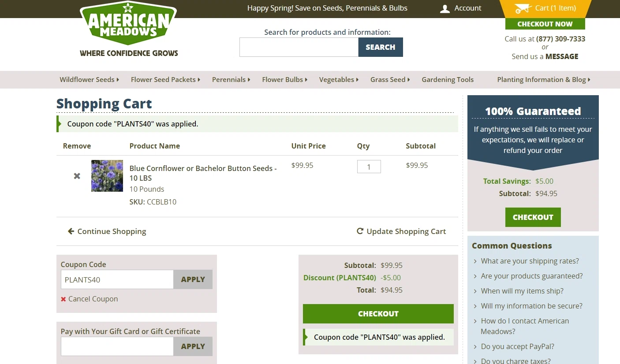Viewport: 620px width, 364px height.
Task: Click the American Meadows logo
Action: pyautogui.click(x=128, y=29)
